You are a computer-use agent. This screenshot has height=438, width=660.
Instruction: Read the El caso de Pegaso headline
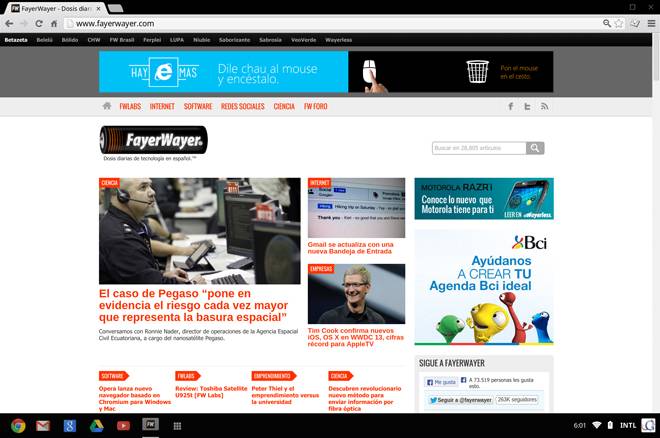[194, 305]
